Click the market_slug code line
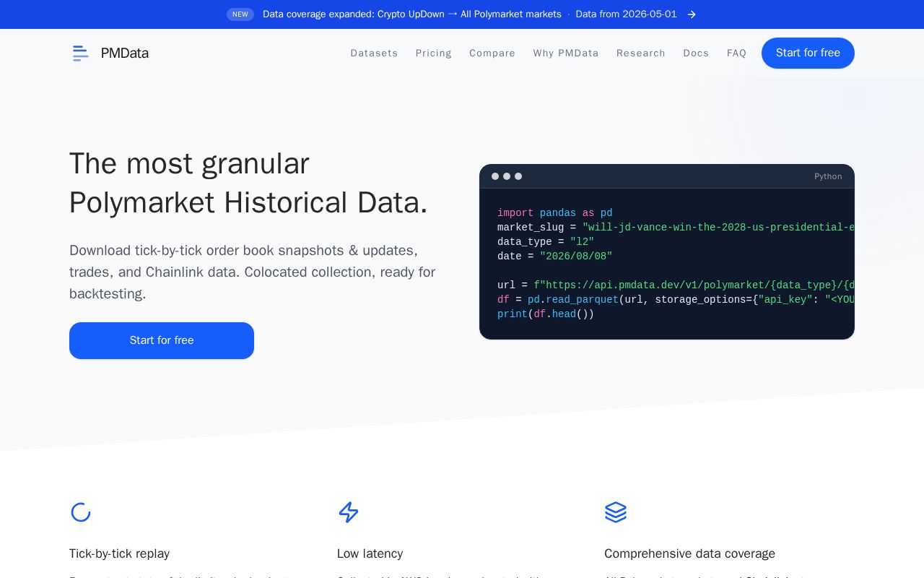Image resolution: width=924 pixels, height=578 pixels. coord(676,228)
